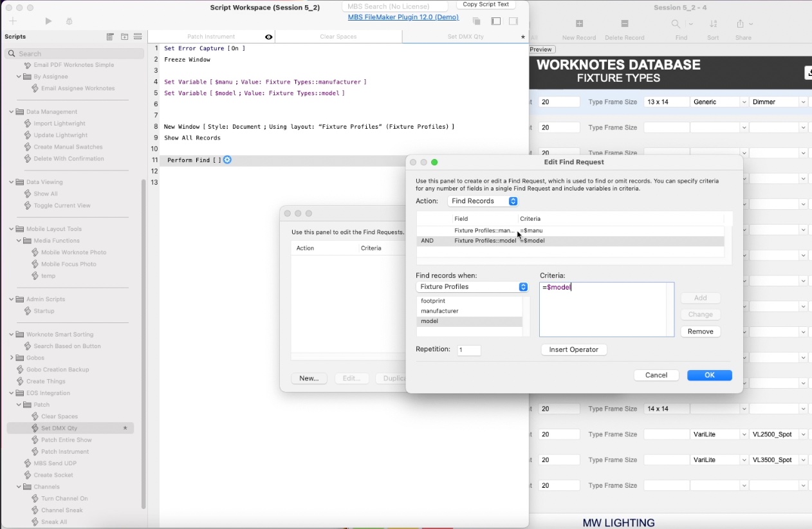Click the Repetition number field
Viewport: 812px width, 529px height.
pos(468,350)
